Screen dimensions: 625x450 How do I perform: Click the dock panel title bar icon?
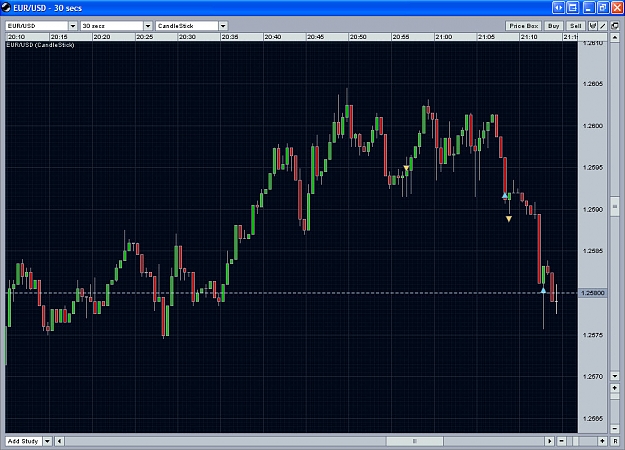tap(573, 8)
